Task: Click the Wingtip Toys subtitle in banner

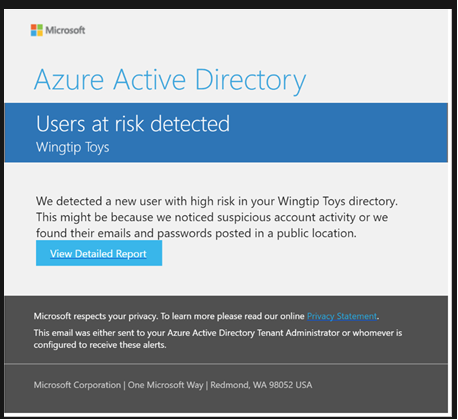Action: [73, 147]
